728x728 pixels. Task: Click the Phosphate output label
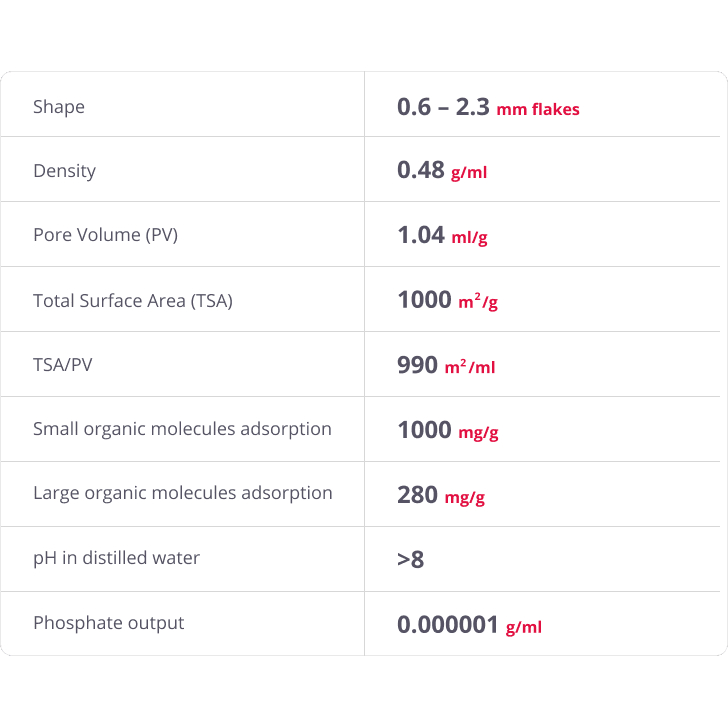tap(109, 623)
